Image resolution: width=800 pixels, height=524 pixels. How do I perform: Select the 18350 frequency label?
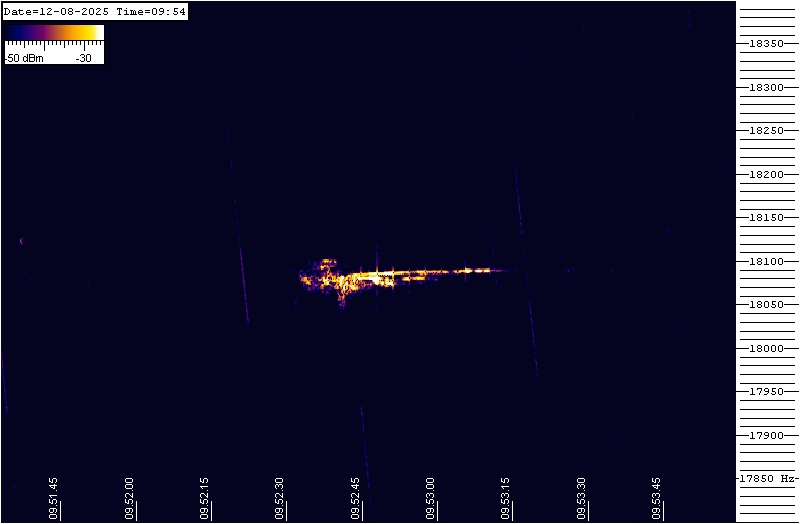point(766,44)
